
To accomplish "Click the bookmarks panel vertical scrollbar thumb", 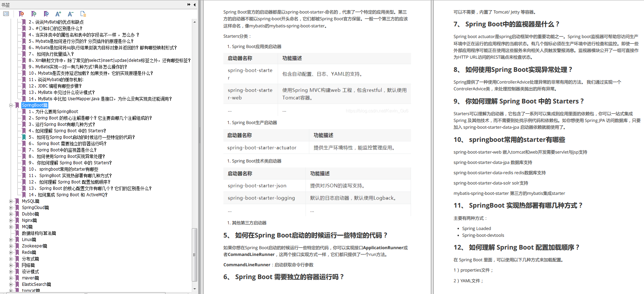I will (194, 255).
